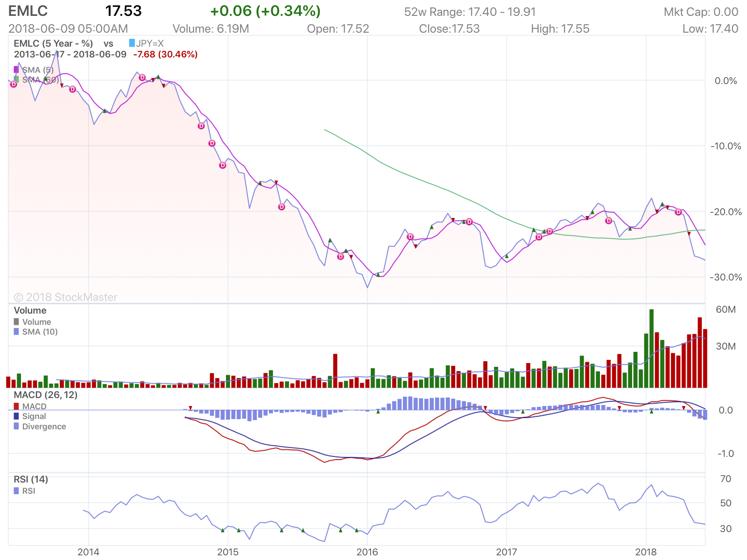Click the SMA (5) legend label
The width and height of the screenshot is (747, 560).
click(38, 70)
